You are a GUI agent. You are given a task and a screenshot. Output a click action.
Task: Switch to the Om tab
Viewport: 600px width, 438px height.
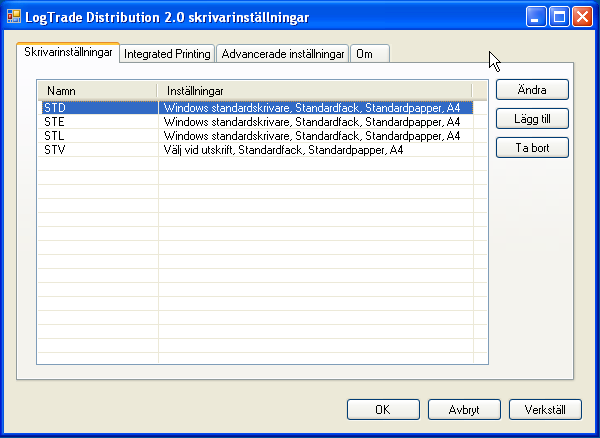pos(370,54)
